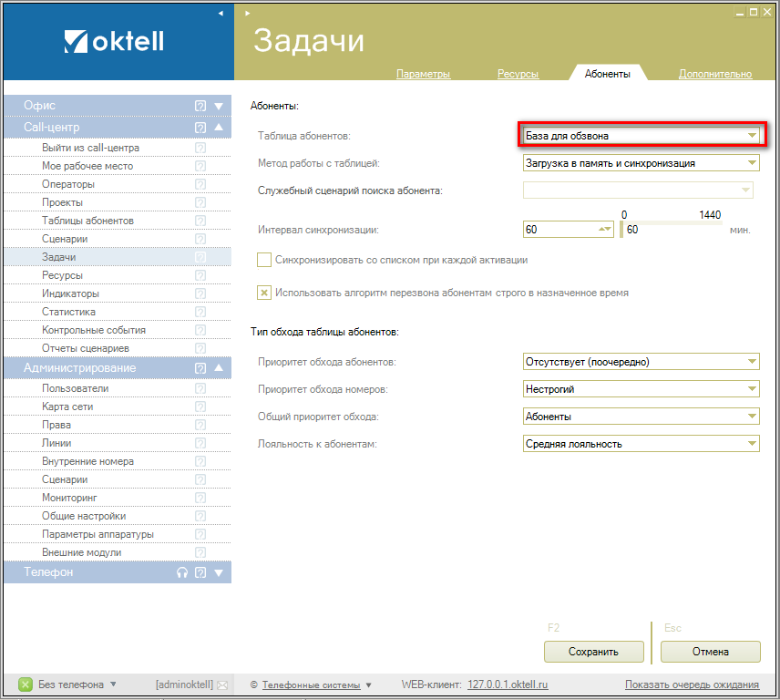
Task: Click the help icon next to Офис
Action: [x=200, y=106]
